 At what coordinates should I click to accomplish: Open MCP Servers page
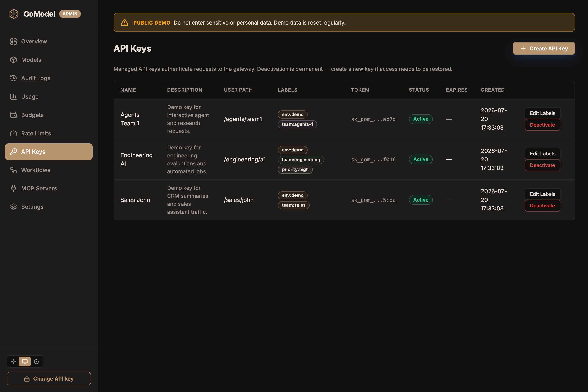pos(49,188)
